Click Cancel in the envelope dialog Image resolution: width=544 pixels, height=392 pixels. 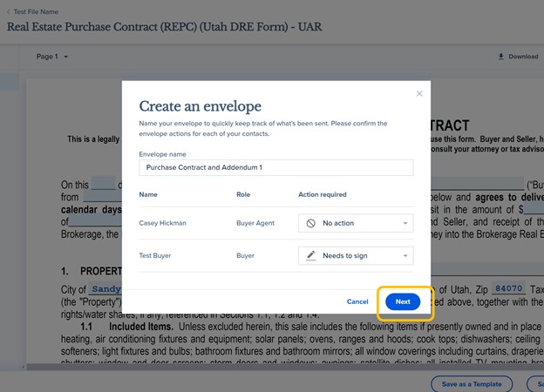[x=357, y=301]
